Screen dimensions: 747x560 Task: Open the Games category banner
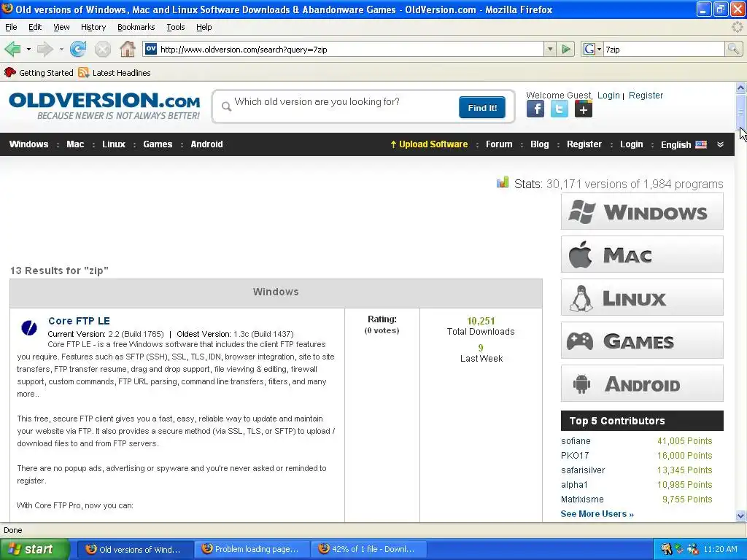(642, 341)
